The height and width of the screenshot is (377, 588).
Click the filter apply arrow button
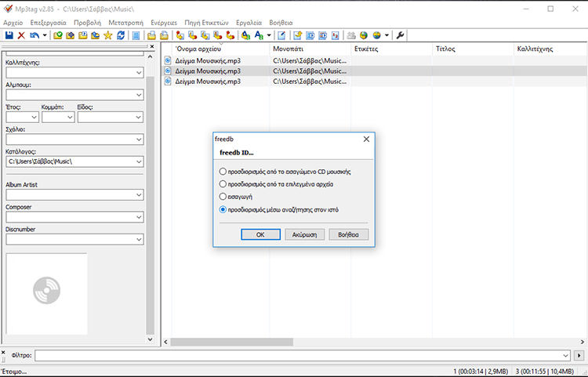[579, 355]
